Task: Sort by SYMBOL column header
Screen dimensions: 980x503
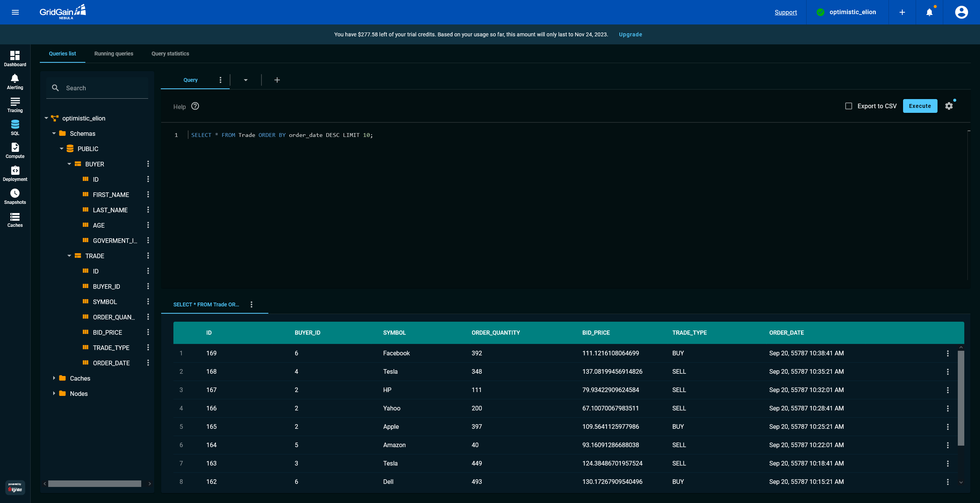Action: click(394, 333)
